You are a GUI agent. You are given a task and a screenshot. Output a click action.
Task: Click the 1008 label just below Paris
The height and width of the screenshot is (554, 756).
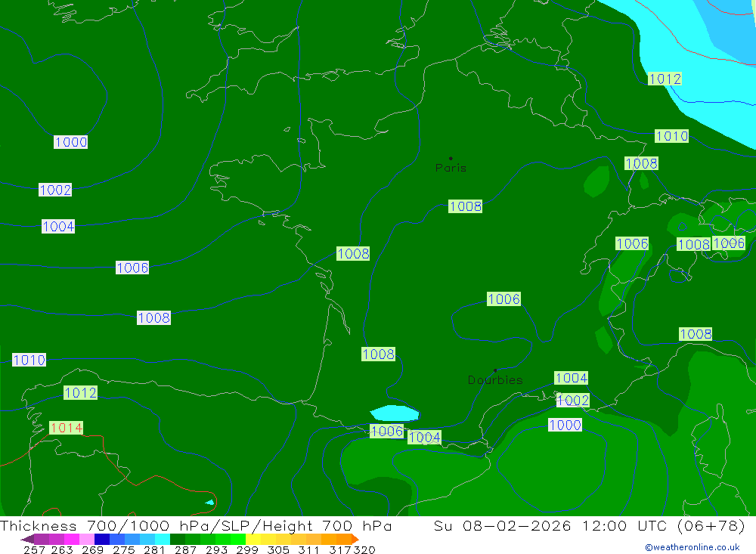tap(465, 206)
